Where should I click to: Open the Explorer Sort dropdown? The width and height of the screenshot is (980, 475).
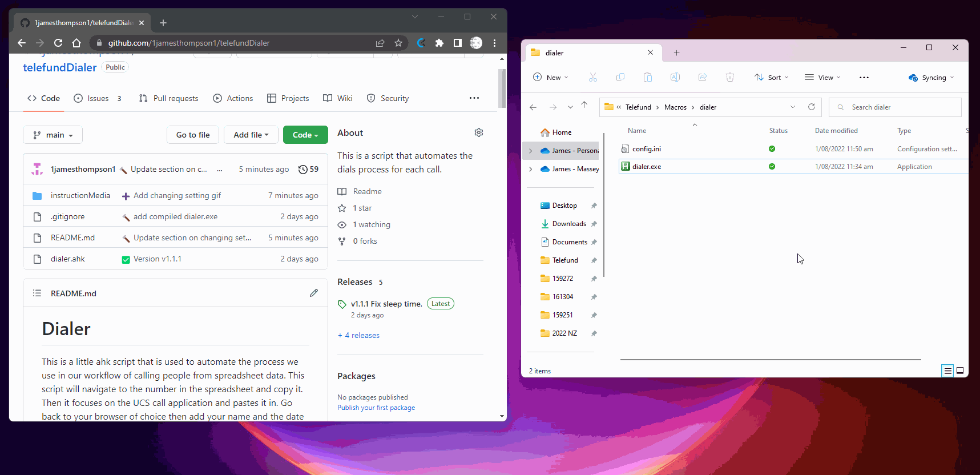[771, 77]
